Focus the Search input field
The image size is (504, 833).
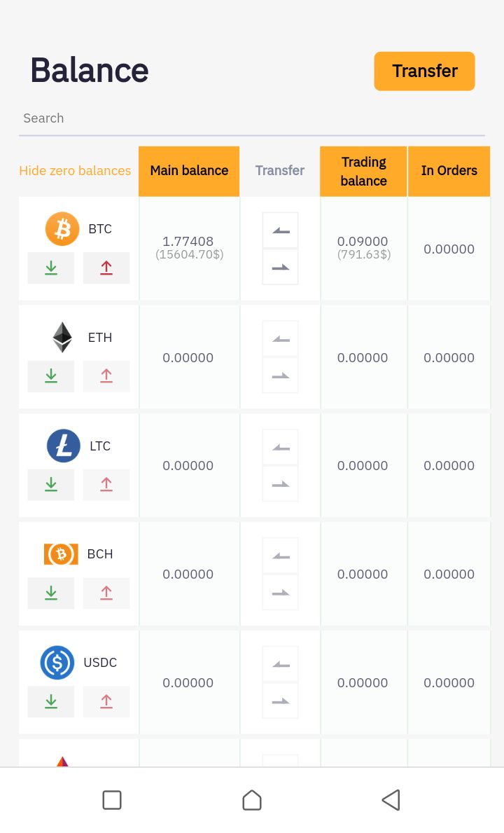(x=252, y=118)
